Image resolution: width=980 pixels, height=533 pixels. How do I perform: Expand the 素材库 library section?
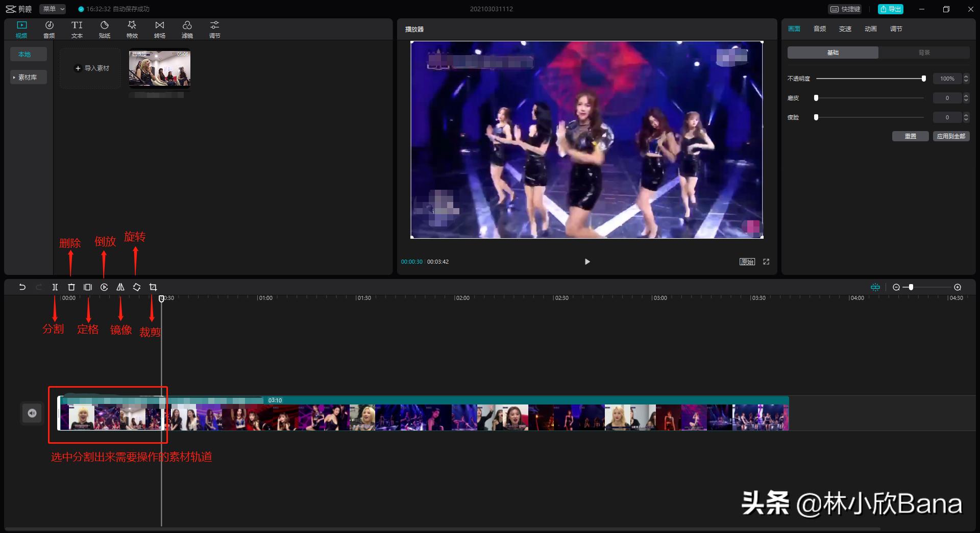(x=28, y=78)
